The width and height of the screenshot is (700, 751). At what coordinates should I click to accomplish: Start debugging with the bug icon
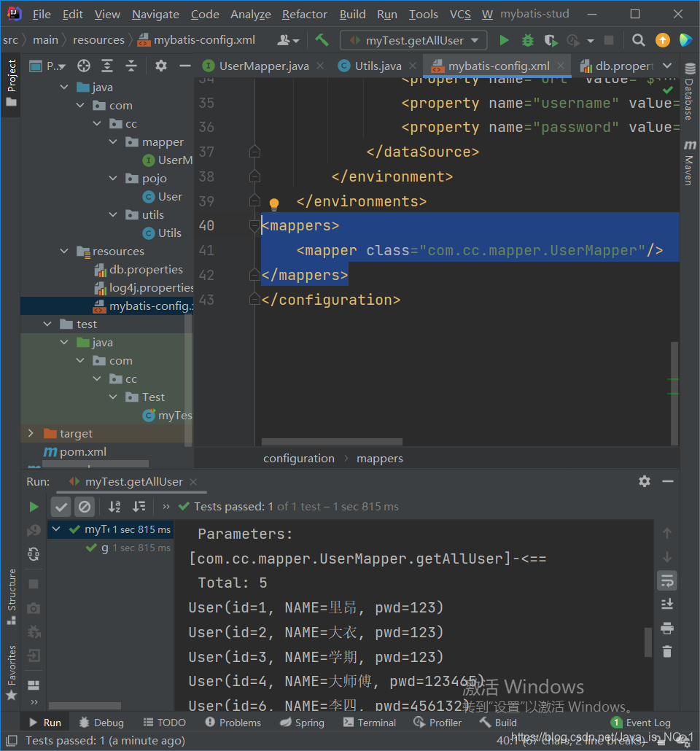pos(527,40)
